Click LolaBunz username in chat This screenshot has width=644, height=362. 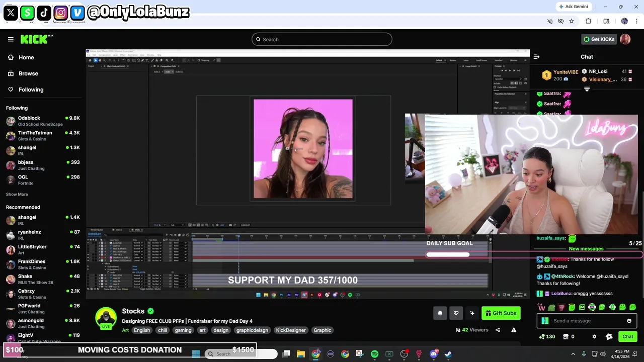561,294
